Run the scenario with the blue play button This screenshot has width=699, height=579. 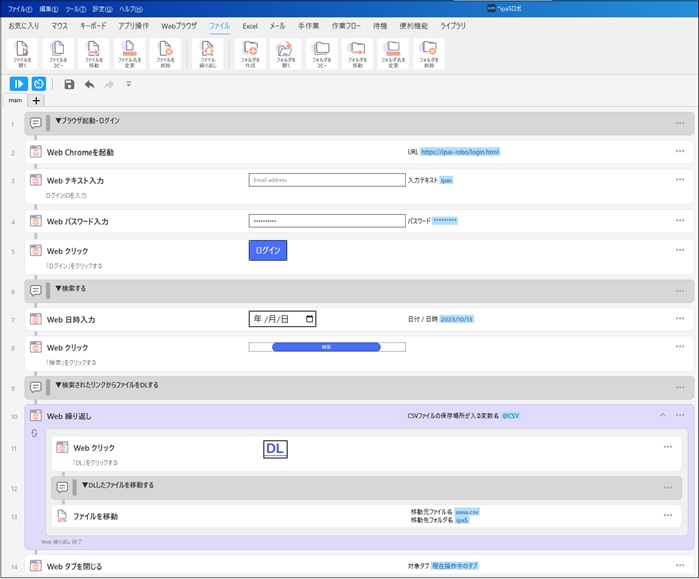tap(19, 84)
